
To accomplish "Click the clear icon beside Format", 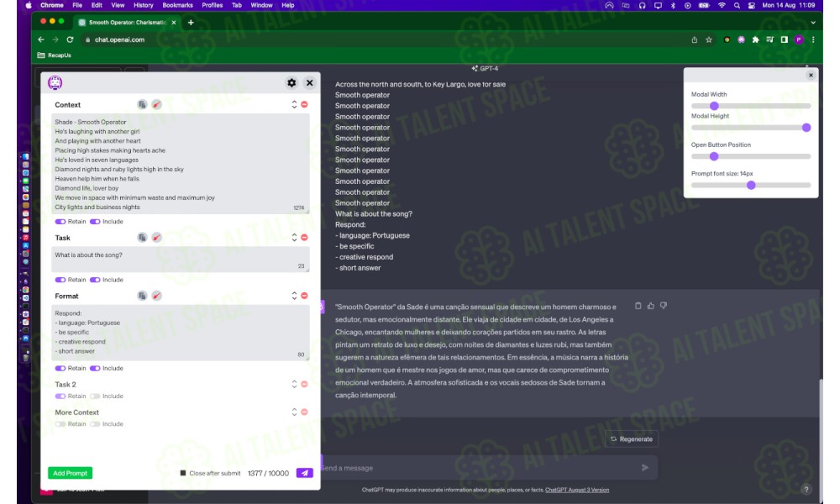I will click(x=156, y=296).
